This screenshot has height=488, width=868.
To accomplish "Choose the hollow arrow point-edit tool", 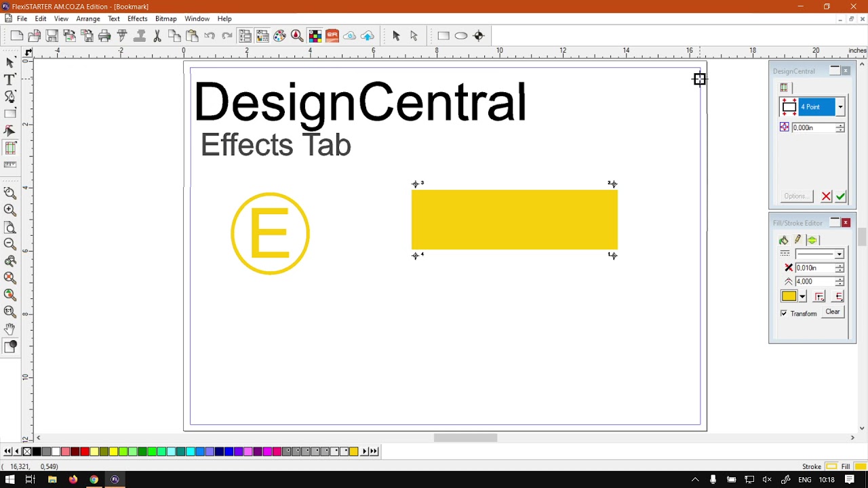I will pyautogui.click(x=414, y=36).
